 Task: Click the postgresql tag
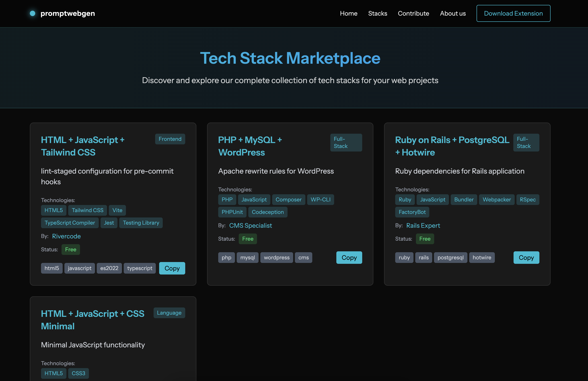coord(450,258)
